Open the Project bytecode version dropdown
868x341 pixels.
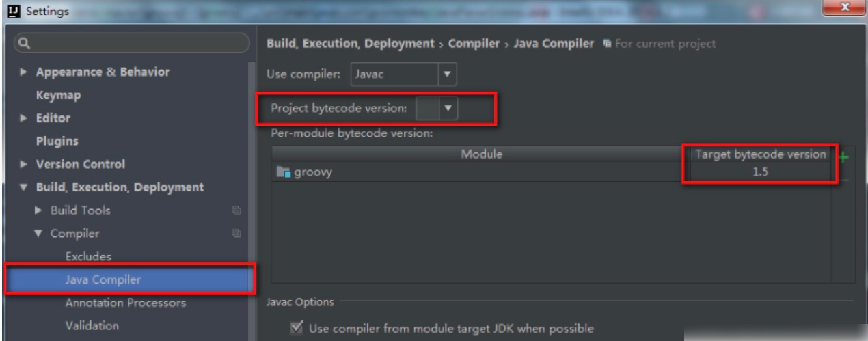pyautogui.click(x=448, y=108)
